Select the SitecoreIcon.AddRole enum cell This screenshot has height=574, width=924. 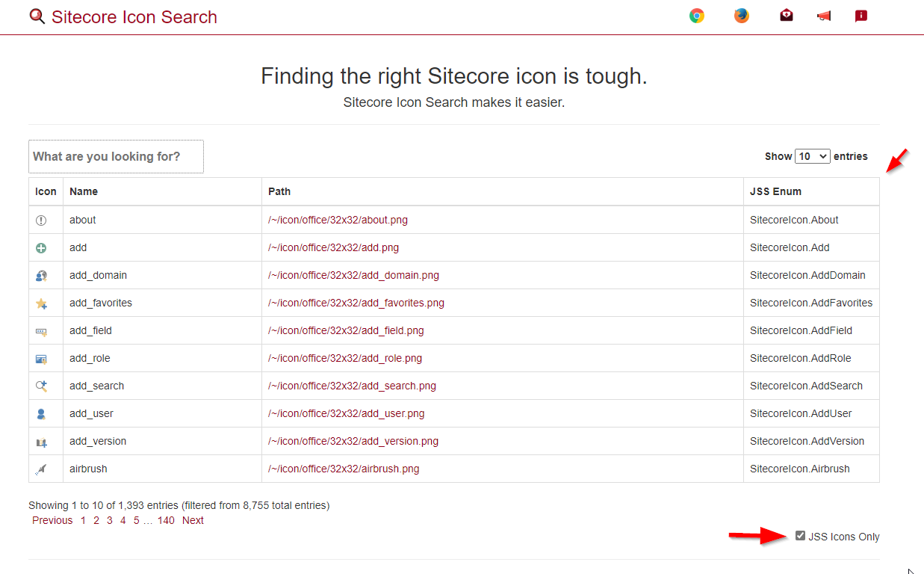point(811,358)
